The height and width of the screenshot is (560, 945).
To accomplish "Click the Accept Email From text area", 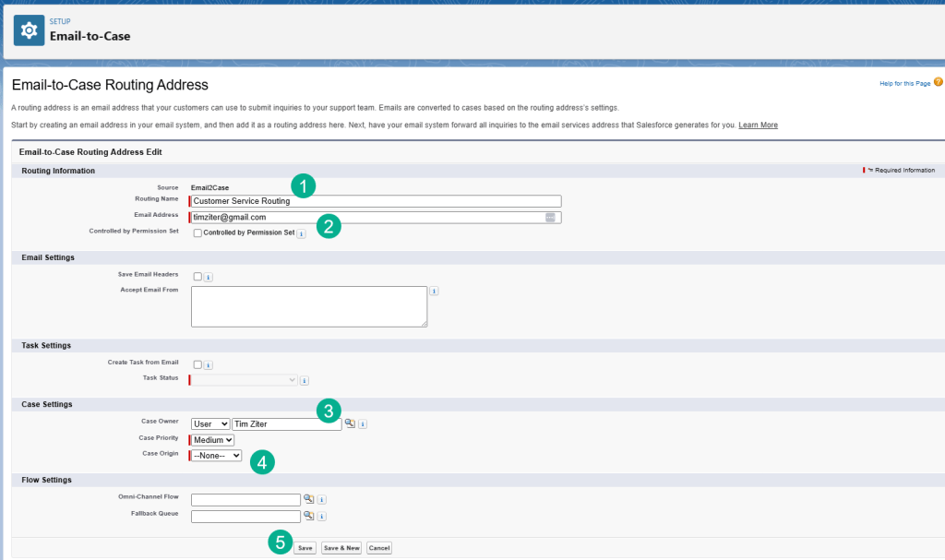I will click(x=309, y=305).
